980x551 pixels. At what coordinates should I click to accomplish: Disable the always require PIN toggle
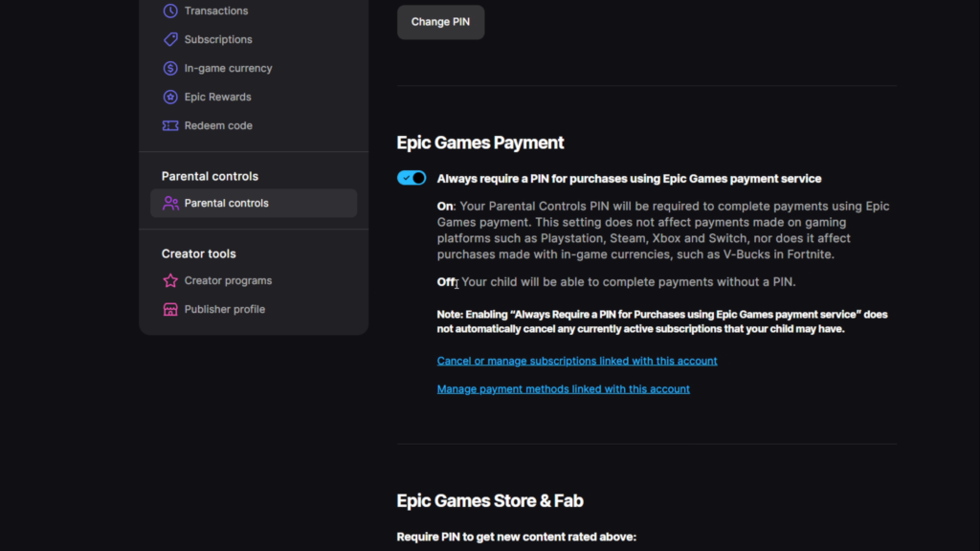(x=412, y=178)
